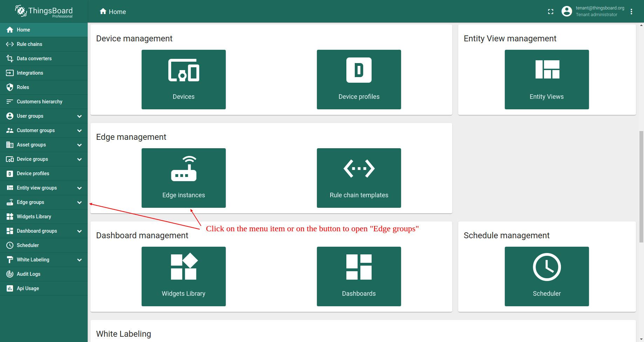Click the Customers hierarchy sidebar icon
Image resolution: width=644 pixels, height=342 pixels.
click(x=10, y=102)
